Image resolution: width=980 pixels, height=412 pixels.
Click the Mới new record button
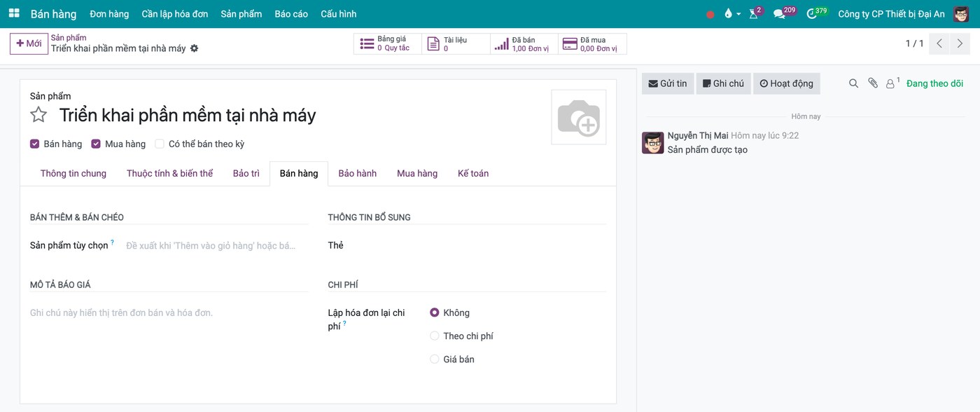[29, 43]
